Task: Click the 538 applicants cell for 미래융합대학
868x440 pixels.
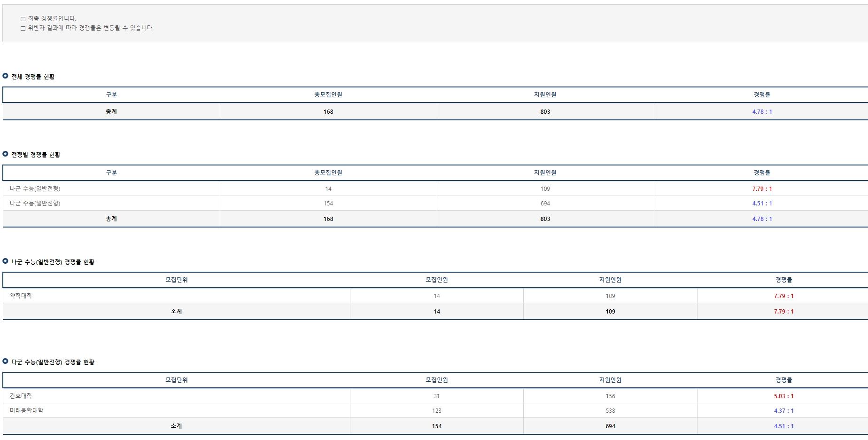Action: (x=610, y=411)
